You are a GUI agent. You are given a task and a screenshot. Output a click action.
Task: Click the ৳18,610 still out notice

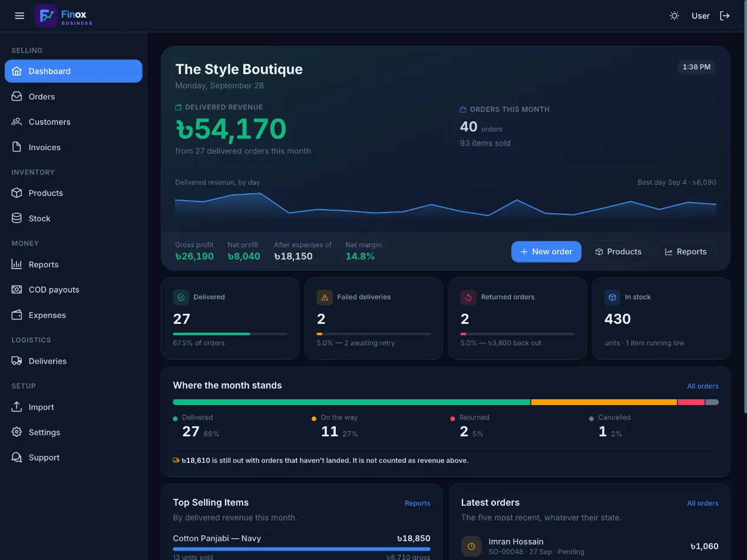click(320, 460)
